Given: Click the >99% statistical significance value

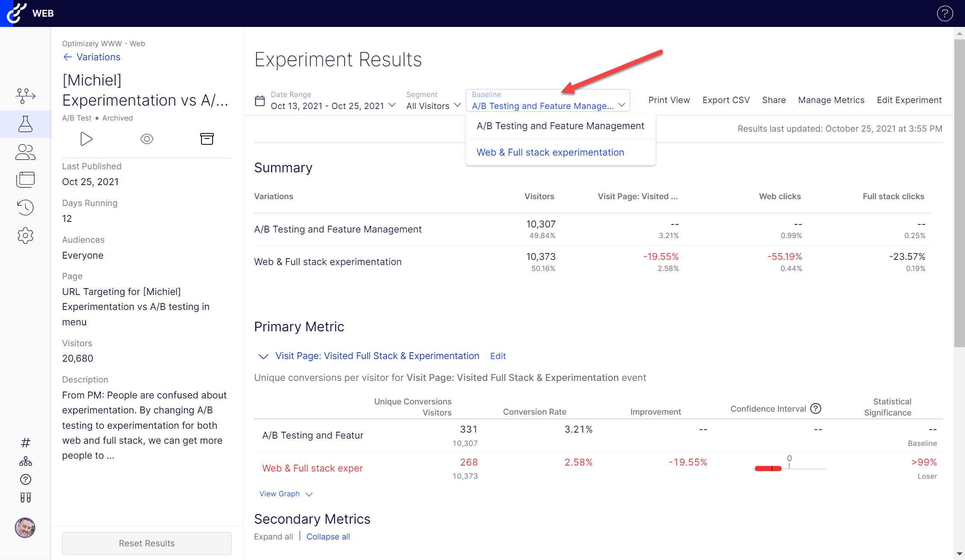Looking at the screenshot, I should (924, 463).
